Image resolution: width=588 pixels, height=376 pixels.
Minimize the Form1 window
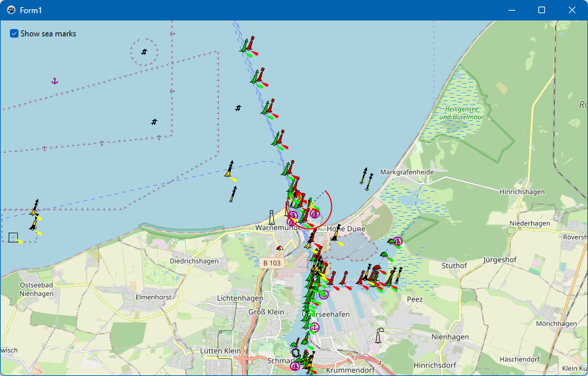511,10
